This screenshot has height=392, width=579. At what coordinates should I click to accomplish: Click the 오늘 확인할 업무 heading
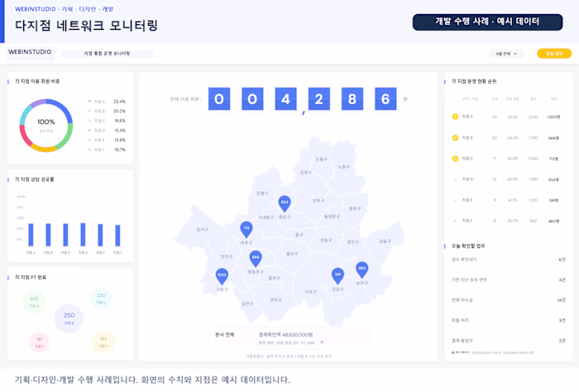tap(468, 246)
